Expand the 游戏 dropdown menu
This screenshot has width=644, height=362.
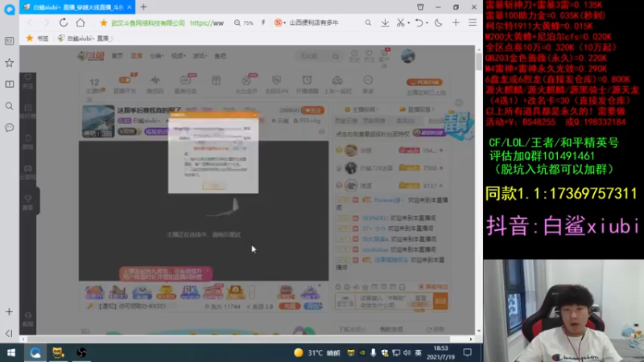pos(200,56)
